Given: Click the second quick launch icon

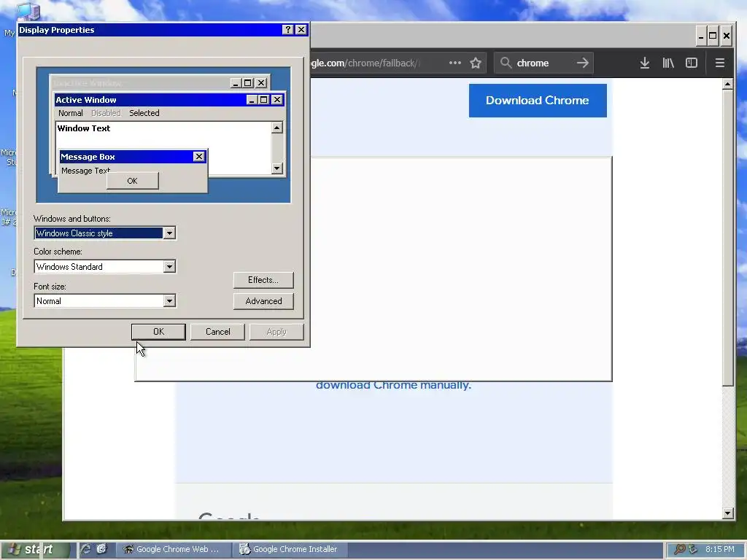Looking at the screenshot, I should (x=102, y=549).
